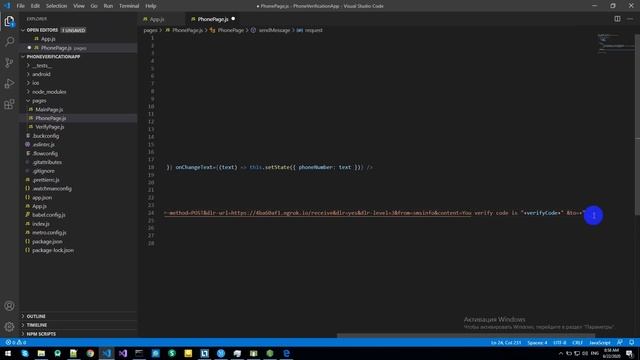Open the Windows Start menu
This screenshot has width=640, height=360.
[x=8, y=353]
